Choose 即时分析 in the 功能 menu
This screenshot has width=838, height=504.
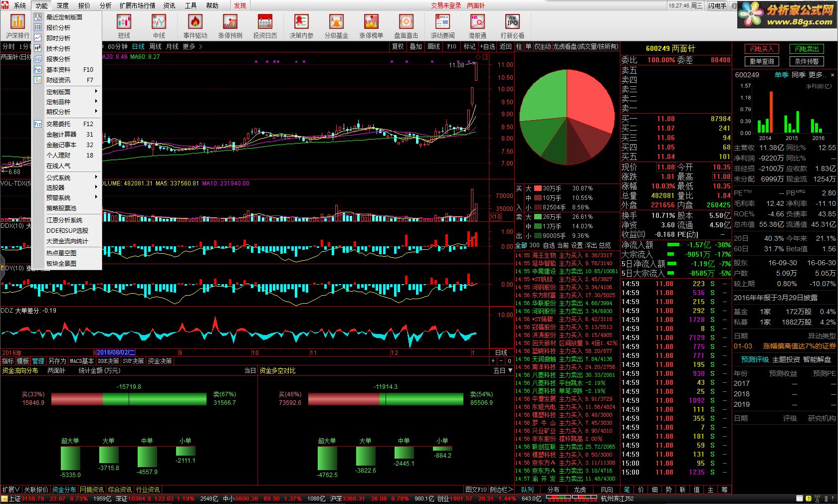(67, 38)
